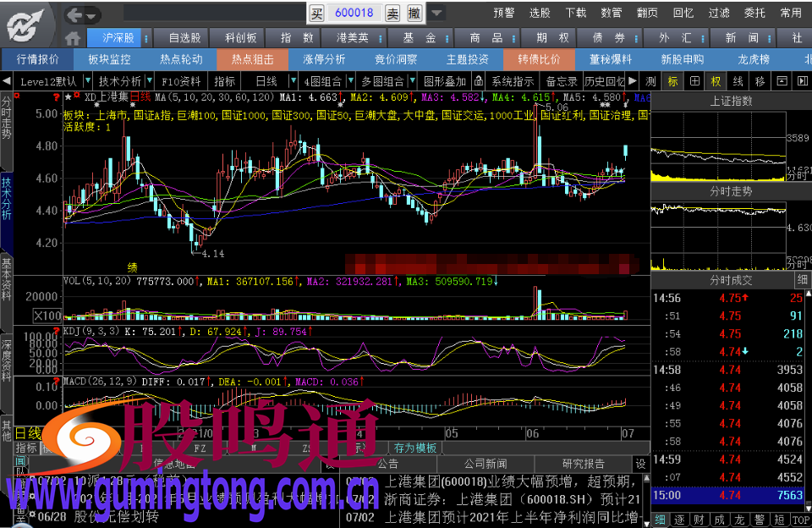The width and height of the screenshot is (812, 528).
Task: Select the 15:00 trade row at 4.74
Action: (x=727, y=495)
